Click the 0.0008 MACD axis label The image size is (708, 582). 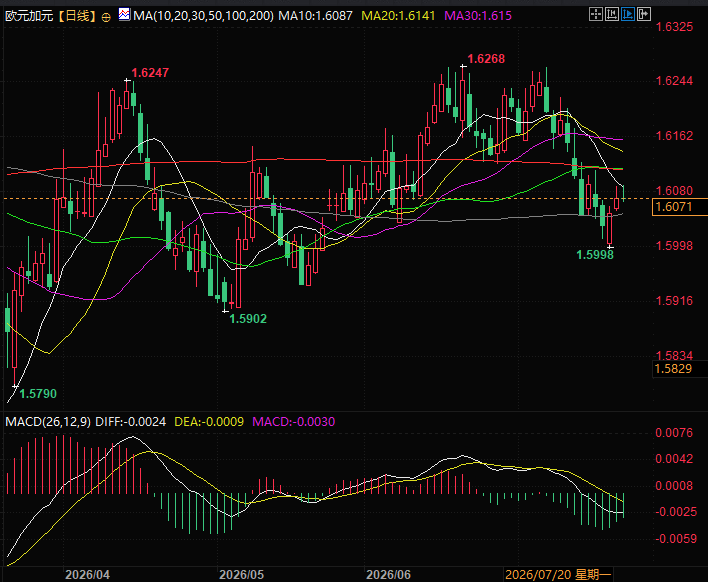[x=674, y=486]
